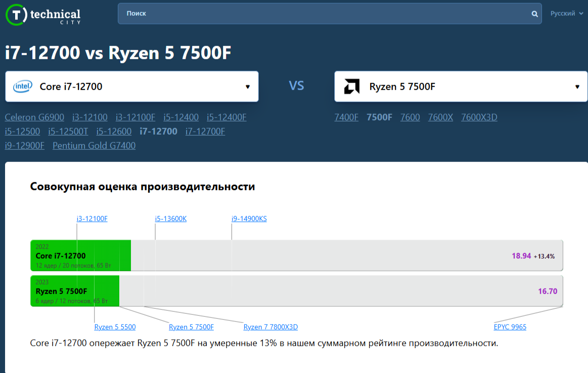588x373 pixels.
Task: Click the +13.4% difference label
Action: 544,256
